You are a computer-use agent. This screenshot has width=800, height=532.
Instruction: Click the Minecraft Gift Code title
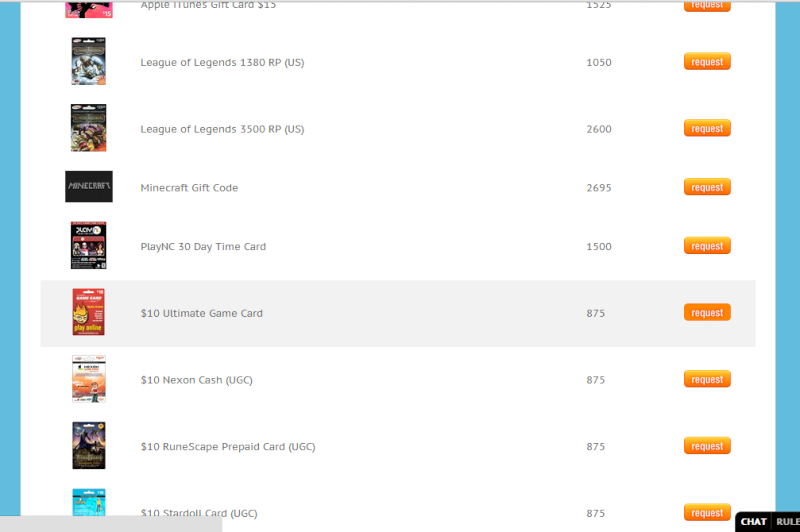pyautogui.click(x=189, y=188)
